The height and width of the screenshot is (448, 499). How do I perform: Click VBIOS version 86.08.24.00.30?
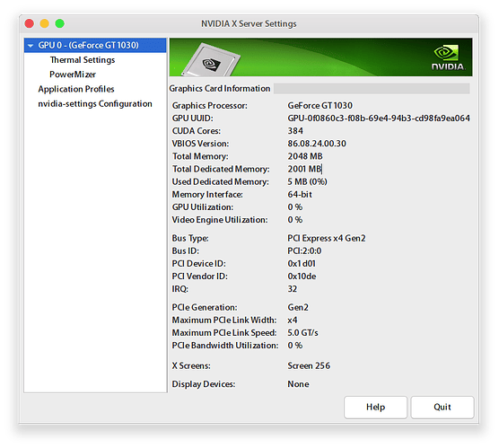[x=317, y=144]
